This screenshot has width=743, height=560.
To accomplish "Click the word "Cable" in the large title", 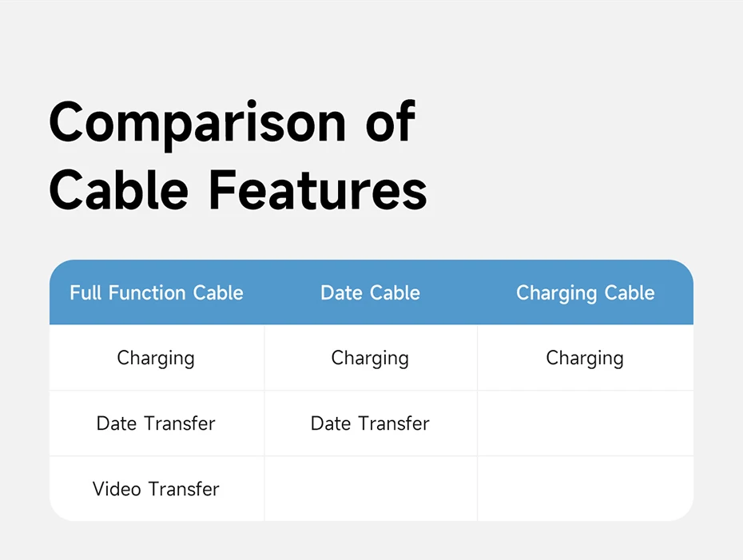I will (x=119, y=190).
